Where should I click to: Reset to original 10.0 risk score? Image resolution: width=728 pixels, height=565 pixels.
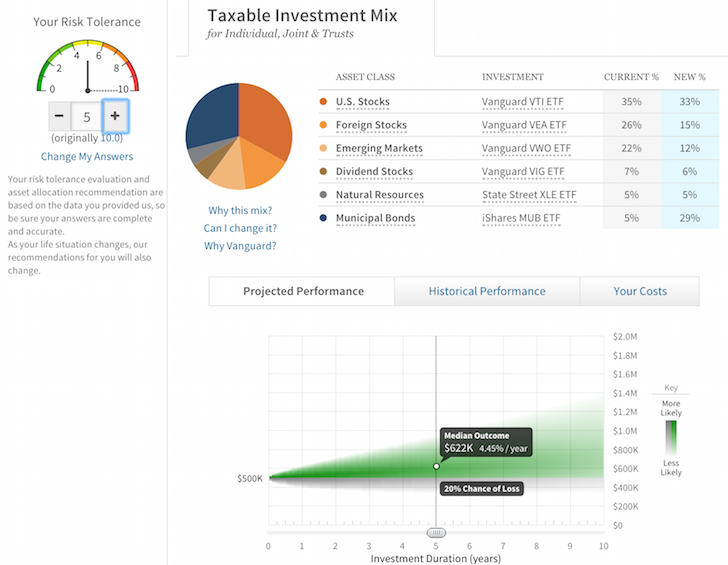pyautogui.click(x=111, y=138)
